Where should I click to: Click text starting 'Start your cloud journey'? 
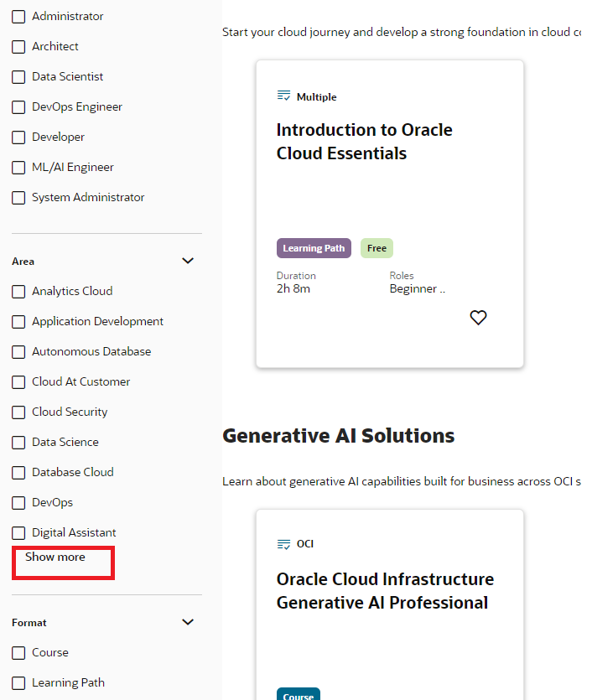pos(402,32)
